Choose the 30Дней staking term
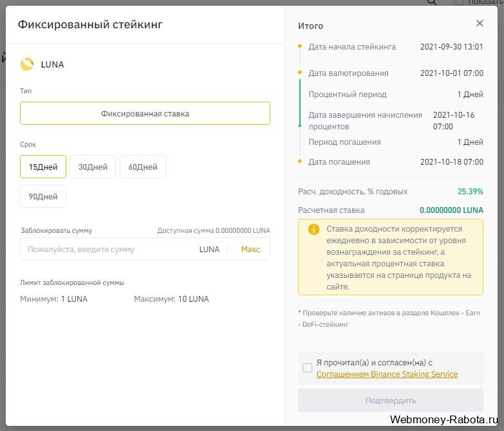This screenshot has width=504, height=431. pos(93,167)
